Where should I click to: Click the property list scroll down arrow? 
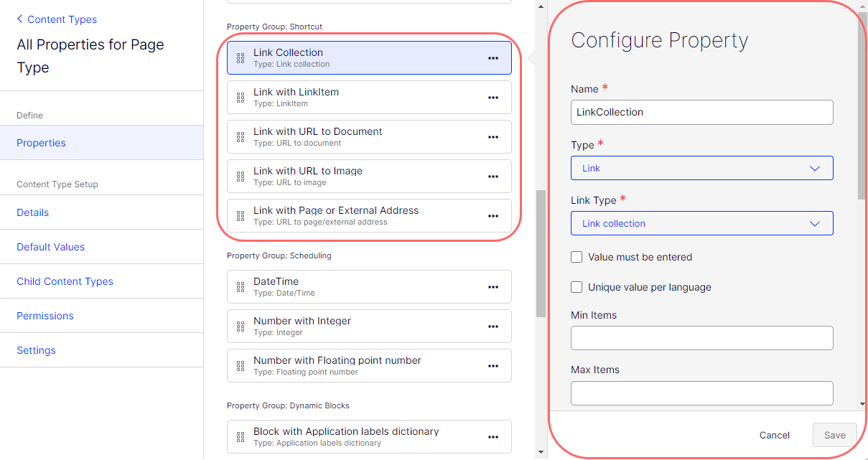tap(541, 453)
